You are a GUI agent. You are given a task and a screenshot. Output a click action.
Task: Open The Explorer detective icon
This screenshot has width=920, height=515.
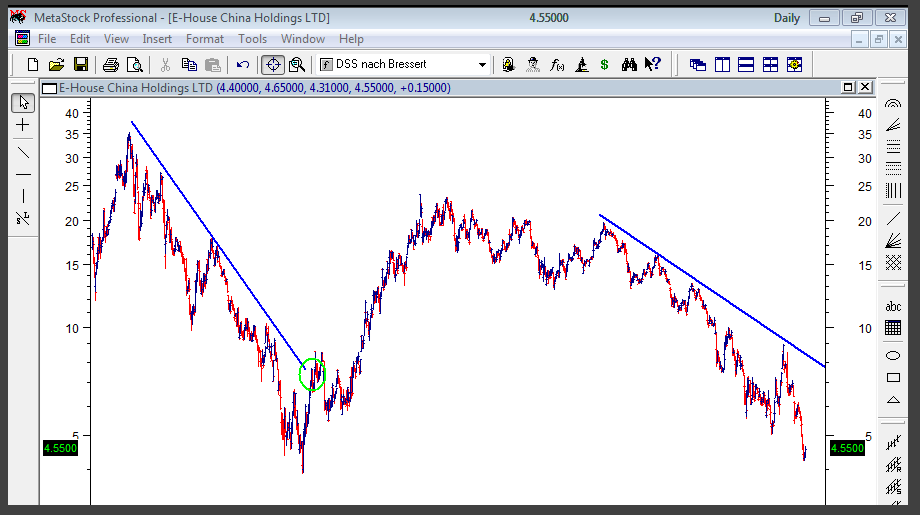[x=533, y=65]
